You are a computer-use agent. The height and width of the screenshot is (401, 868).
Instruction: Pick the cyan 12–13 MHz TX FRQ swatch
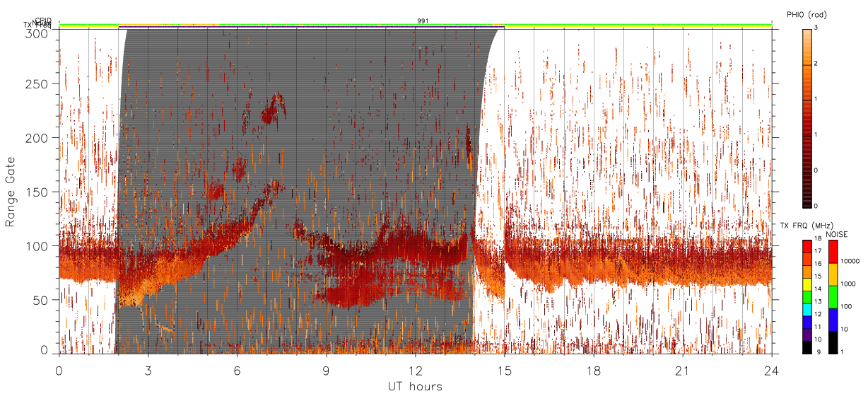click(807, 310)
